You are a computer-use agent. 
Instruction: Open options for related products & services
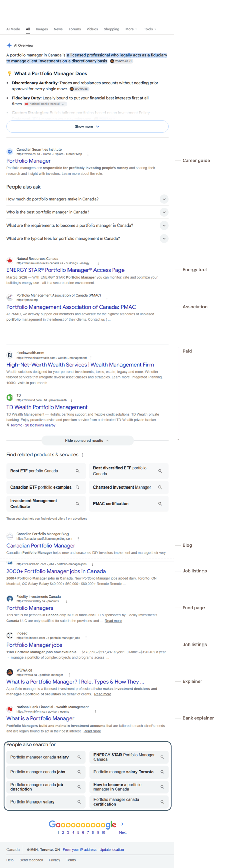(x=83, y=455)
